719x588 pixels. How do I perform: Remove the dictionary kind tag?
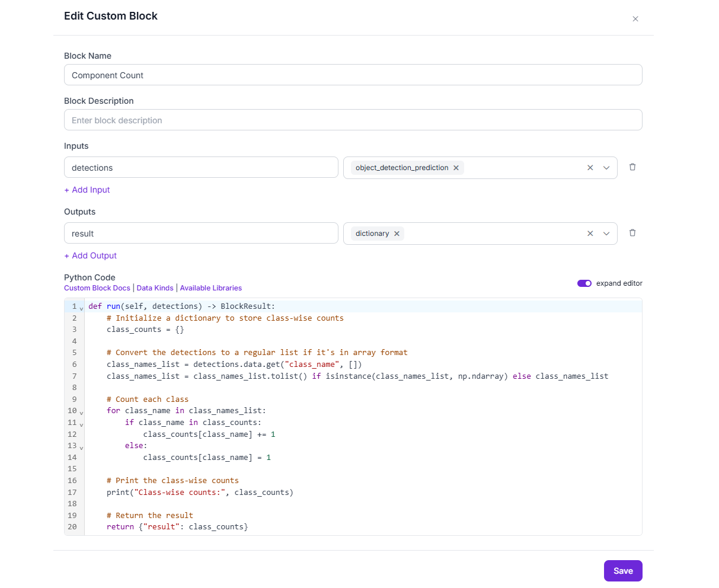[x=397, y=234]
